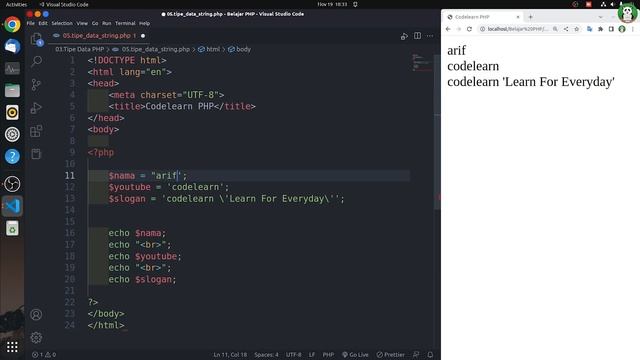Open the Accounts menu in VS Code
The height and width of the screenshot is (360, 640).
click(x=36, y=315)
